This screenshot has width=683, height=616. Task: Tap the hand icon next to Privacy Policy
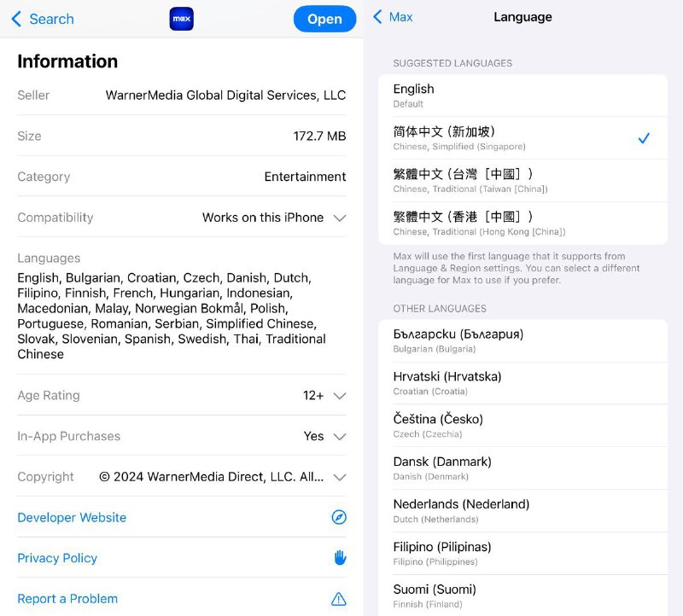(x=339, y=557)
